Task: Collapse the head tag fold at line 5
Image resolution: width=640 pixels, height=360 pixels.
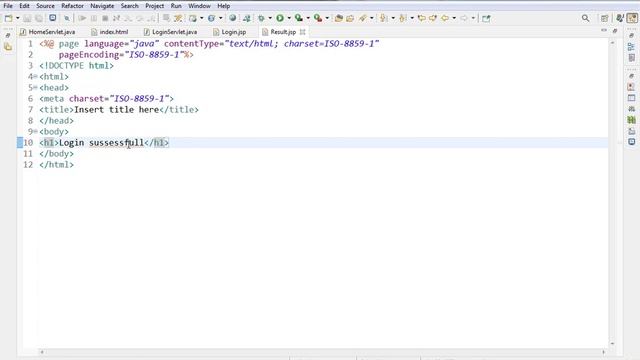Action: pyautogui.click(x=36, y=88)
